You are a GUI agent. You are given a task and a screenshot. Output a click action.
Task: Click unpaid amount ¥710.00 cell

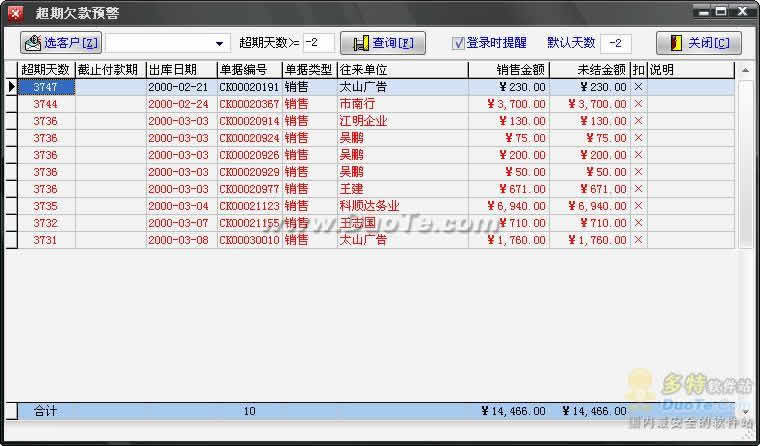coord(590,223)
